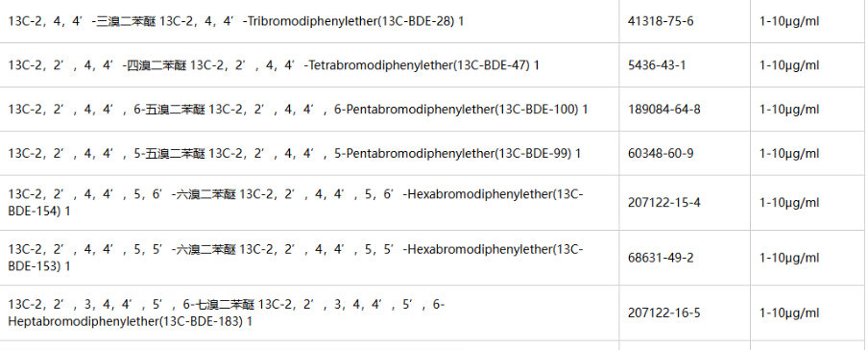Click concentration cell in the BDE-99 row
The image size is (868, 350).
(789, 153)
